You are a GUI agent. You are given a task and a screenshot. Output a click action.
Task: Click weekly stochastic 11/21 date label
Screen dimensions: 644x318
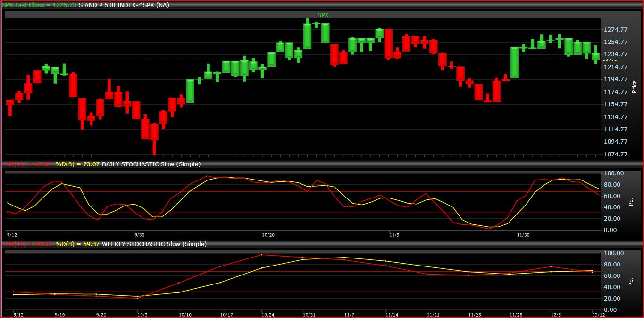point(434,314)
